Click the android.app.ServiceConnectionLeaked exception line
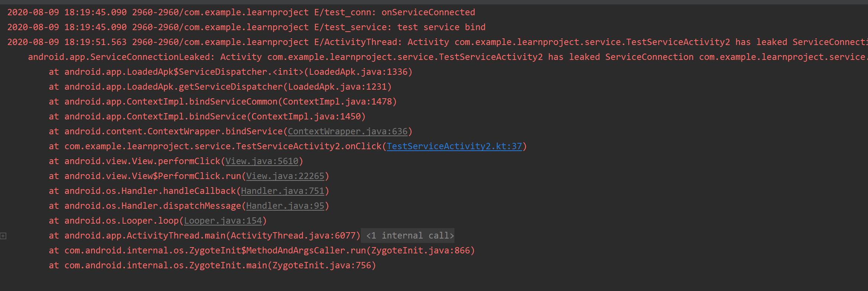Screen dimensions: 868x291 pos(446,57)
